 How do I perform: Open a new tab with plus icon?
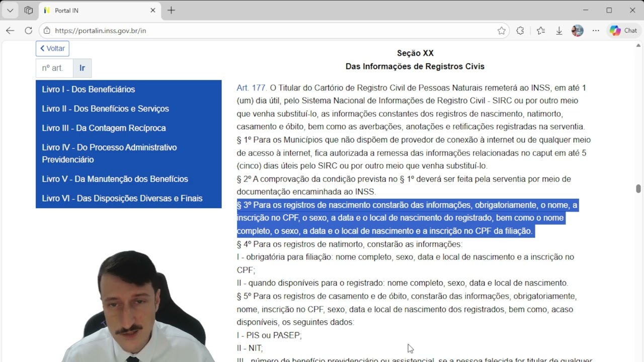click(171, 10)
